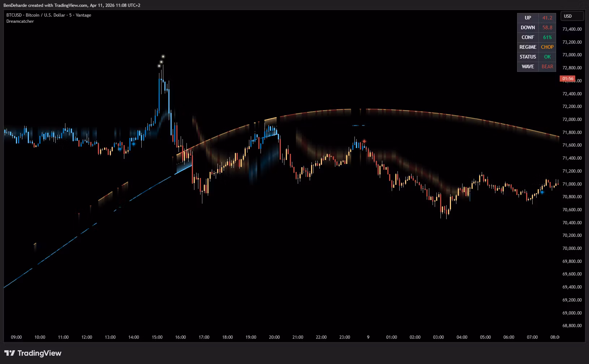589x364 pixels.
Task: Click the blue diamond marker near 13:30
Action: (x=120, y=149)
